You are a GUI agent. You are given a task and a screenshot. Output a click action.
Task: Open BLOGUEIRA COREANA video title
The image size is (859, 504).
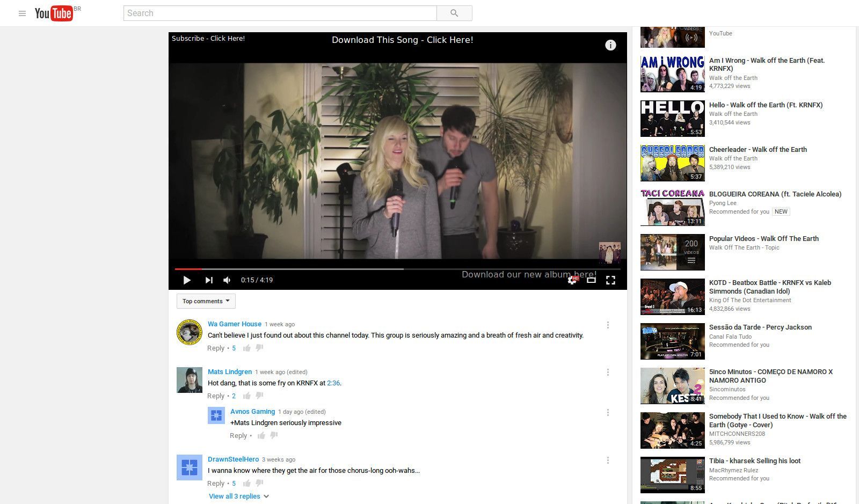[x=775, y=194]
